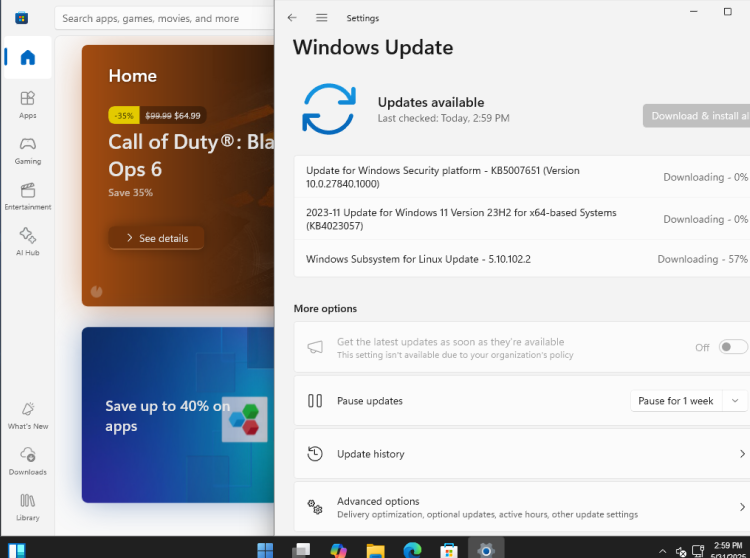
Task: Click the Update history clock icon
Action: 315,454
